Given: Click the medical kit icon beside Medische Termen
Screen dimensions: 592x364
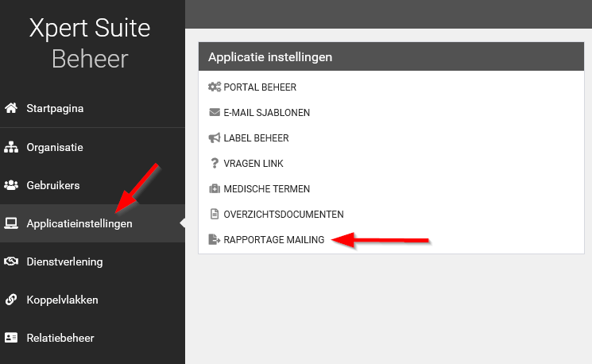Looking at the screenshot, I should pyautogui.click(x=214, y=189).
